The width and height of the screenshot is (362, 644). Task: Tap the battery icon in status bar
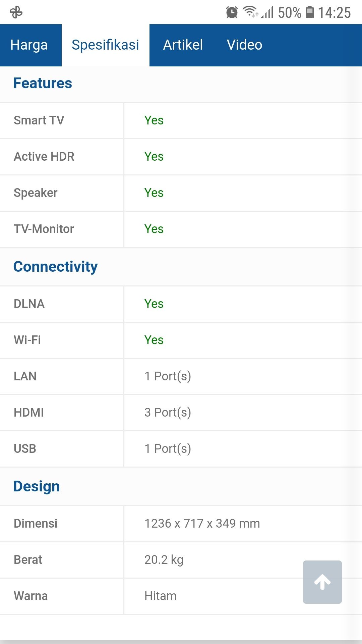tap(310, 12)
